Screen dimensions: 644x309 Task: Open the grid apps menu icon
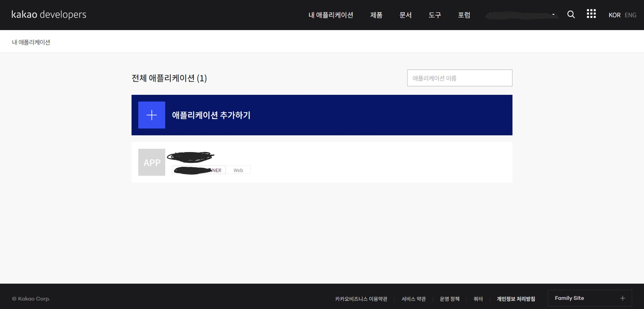pyautogui.click(x=591, y=14)
